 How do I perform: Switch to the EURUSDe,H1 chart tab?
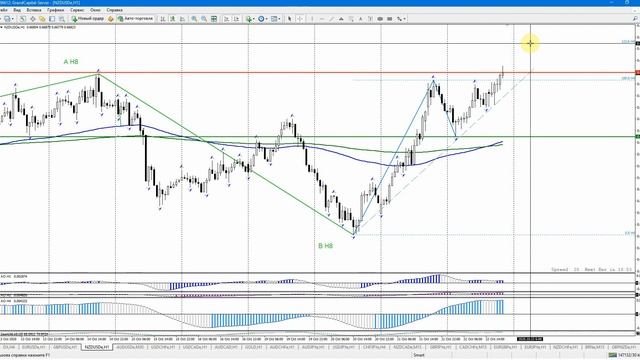pos(33,347)
